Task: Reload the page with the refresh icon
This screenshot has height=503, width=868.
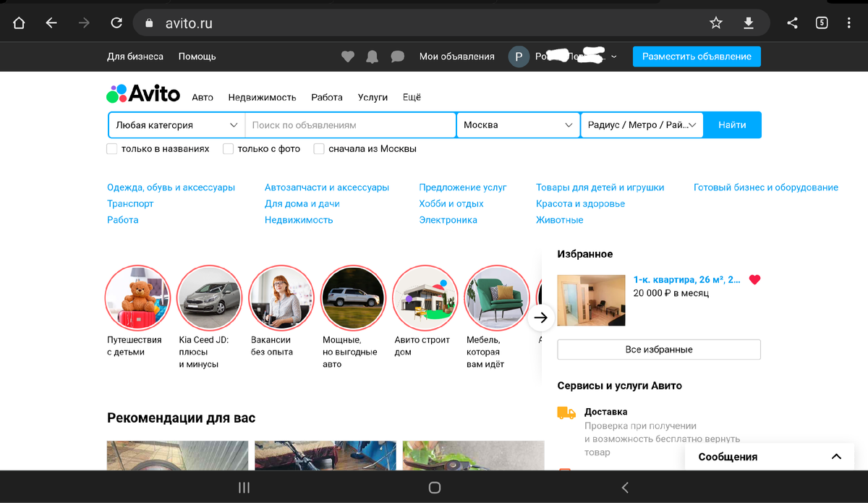Action: point(116,23)
